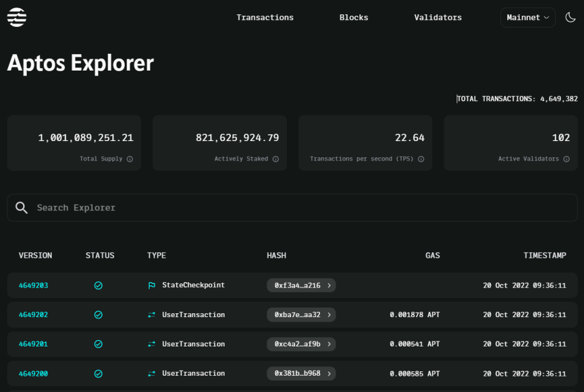Screen dimensions: 584x392
Task: Click the Aptos Explorer page title
Action: tap(80, 63)
